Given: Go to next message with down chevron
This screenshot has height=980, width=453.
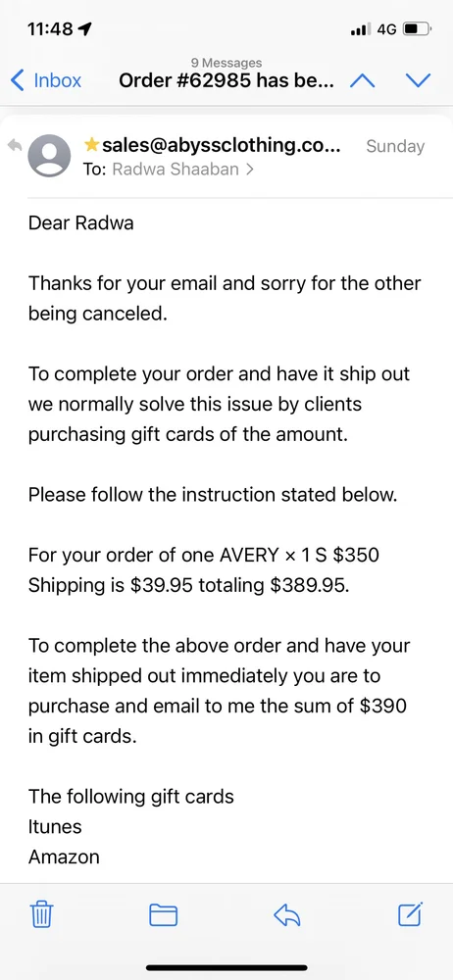Looking at the screenshot, I should [x=418, y=80].
